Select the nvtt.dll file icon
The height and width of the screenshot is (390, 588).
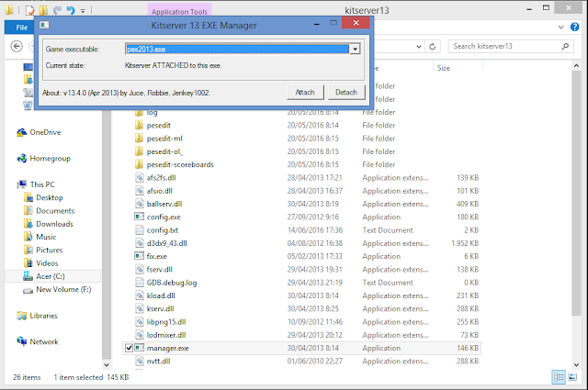(x=140, y=362)
